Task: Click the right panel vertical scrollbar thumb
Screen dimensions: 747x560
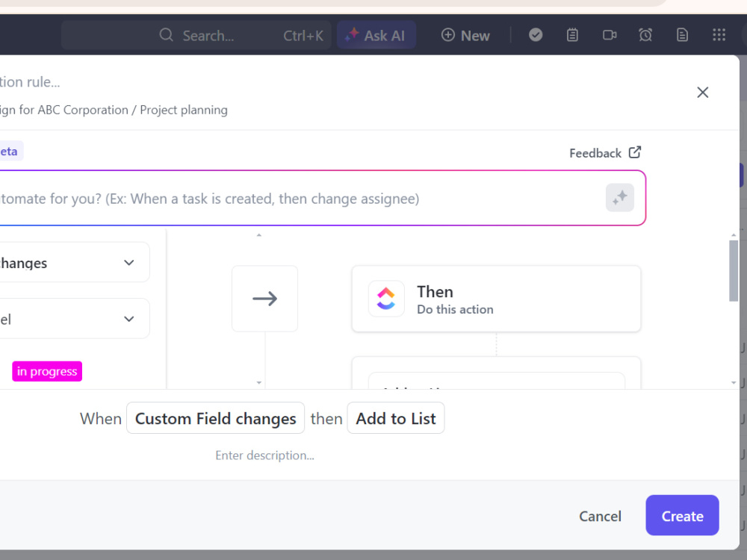Action: (x=734, y=270)
